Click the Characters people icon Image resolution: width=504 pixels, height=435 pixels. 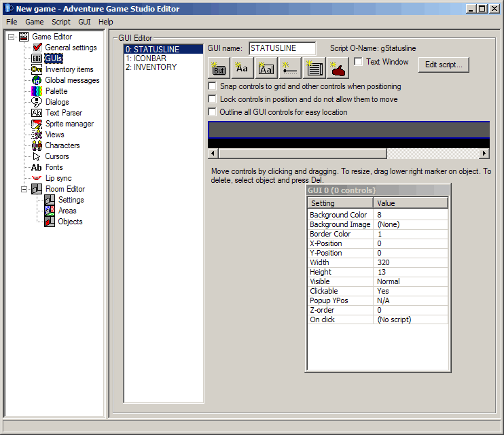[x=37, y=145]
